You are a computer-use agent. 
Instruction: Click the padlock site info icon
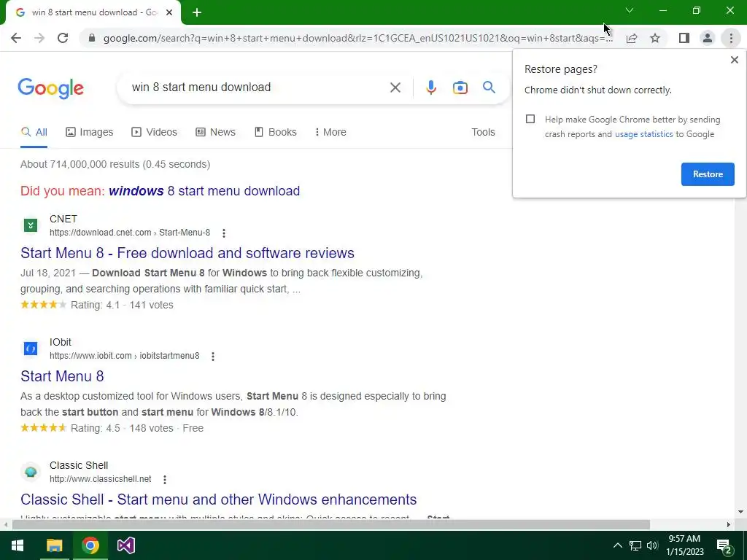[92, 38]
